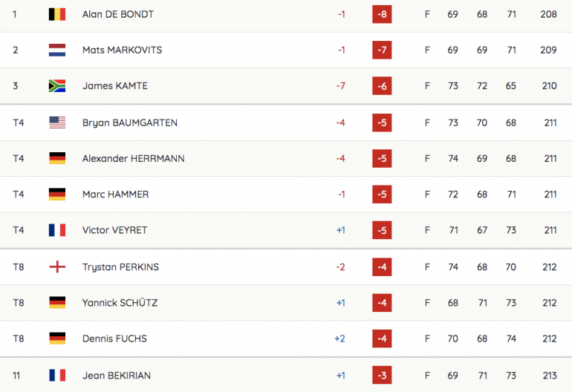The width and height of the screenshot is (572, 392).
Task: Click the red -8 total score badge
Action: 382,14
